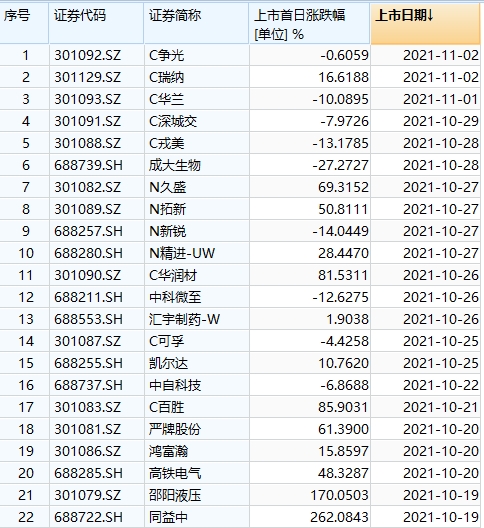Screen dimensions: 484x528
Task: Click the 中自科技 name cell
Action: 196,385
